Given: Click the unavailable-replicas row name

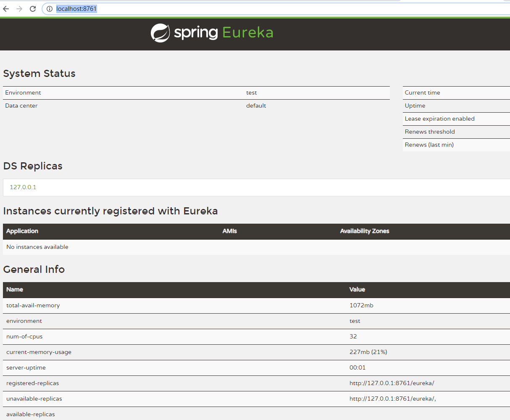Looking at the screenshot, I should [34, 399].
